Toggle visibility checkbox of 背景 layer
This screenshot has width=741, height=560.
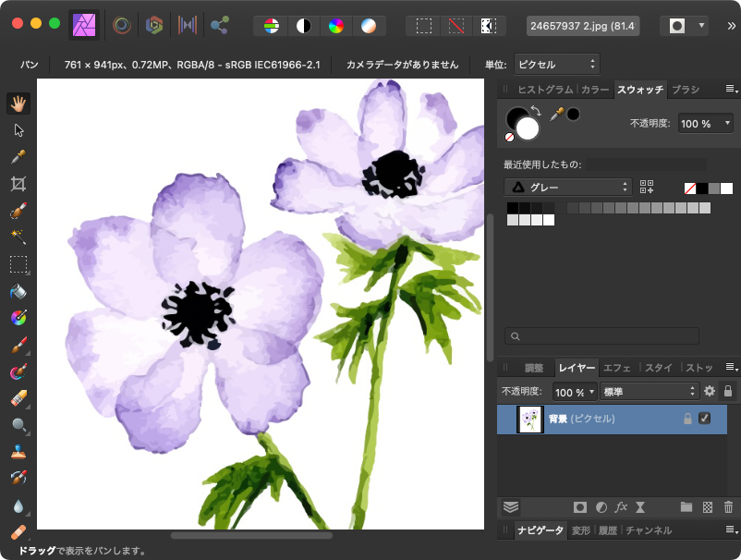[705, 419]
